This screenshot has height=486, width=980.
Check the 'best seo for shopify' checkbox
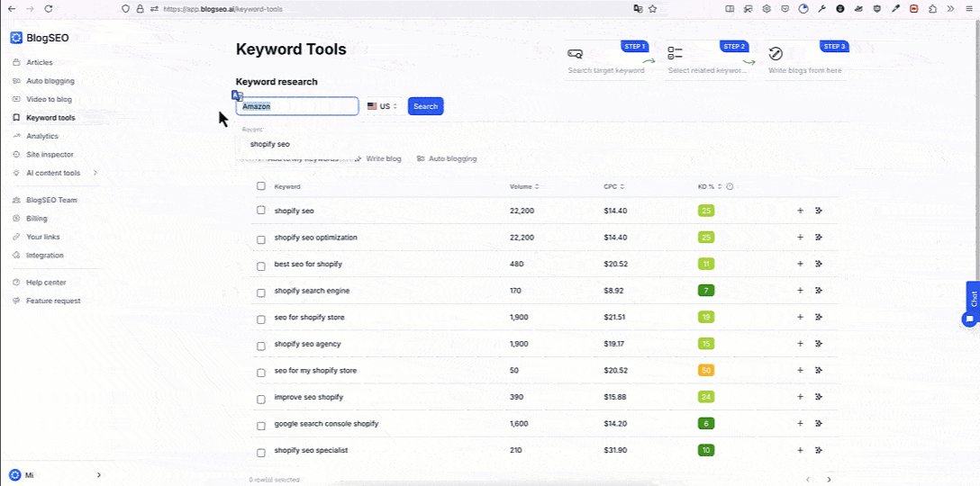click(x=261, y=266)
